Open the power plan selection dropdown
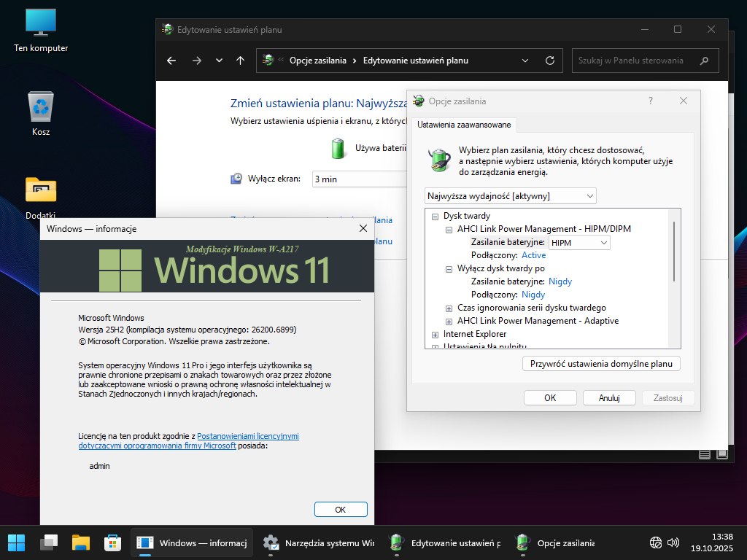 (511, 195)
